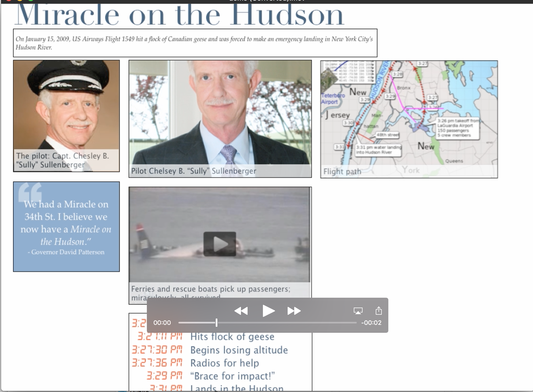Open the share menu icon

378,311
